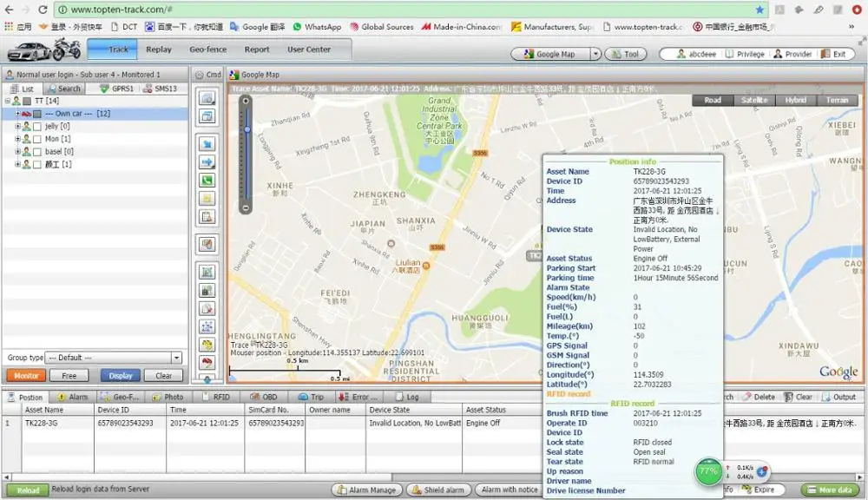This screenshot has width=868, height=500.
Task: Switch to the Replay tab
Action: (x=159, y=49)
